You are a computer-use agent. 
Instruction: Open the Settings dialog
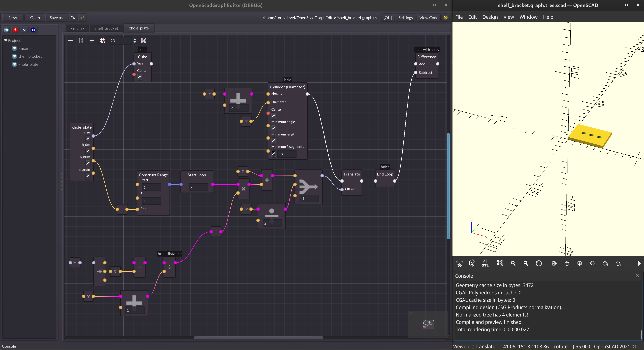pos(405,18)
